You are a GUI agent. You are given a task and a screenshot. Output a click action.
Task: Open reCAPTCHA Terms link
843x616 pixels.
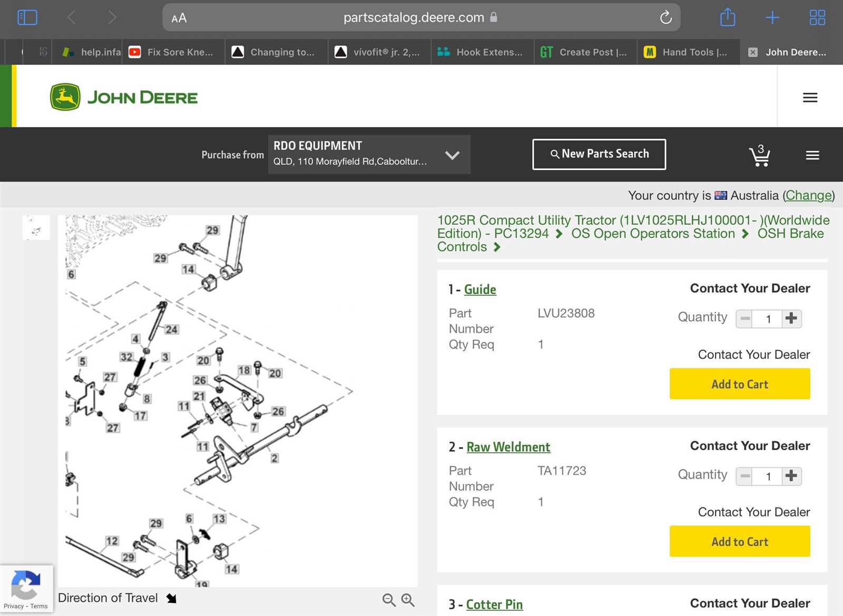39,606
